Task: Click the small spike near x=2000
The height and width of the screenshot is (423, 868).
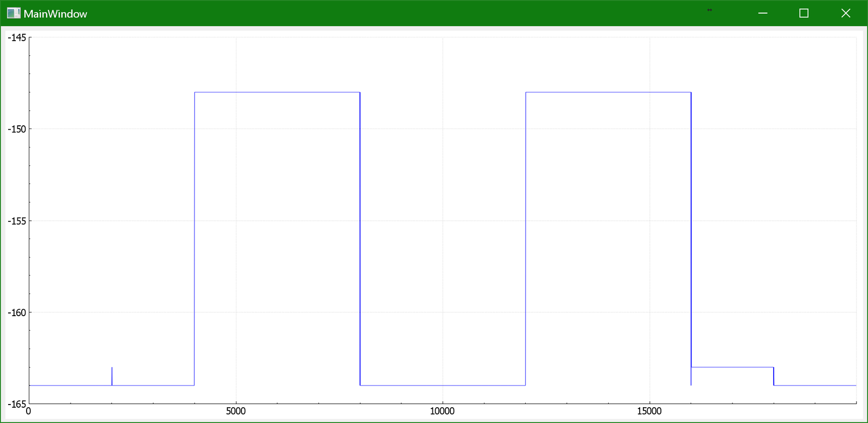Action: click(x=112, y=376)
